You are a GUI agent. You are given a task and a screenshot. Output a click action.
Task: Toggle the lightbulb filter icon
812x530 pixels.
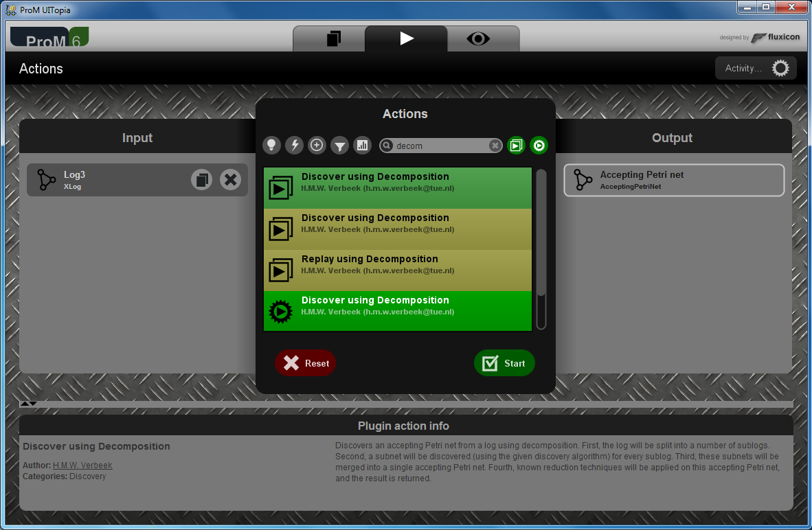[271, 146]
